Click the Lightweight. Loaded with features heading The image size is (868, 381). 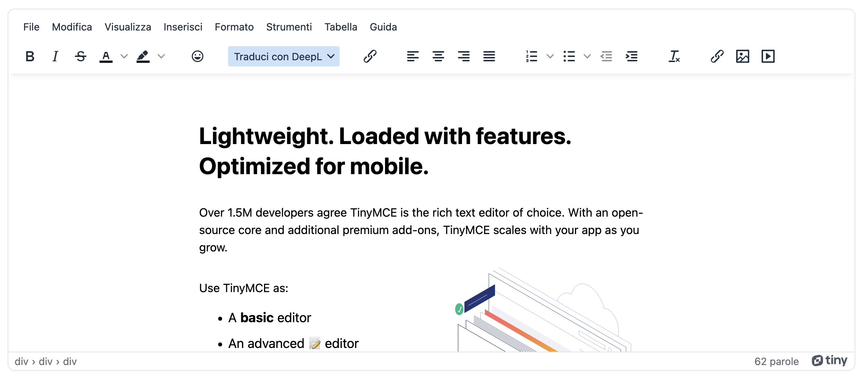click(385, 151)
